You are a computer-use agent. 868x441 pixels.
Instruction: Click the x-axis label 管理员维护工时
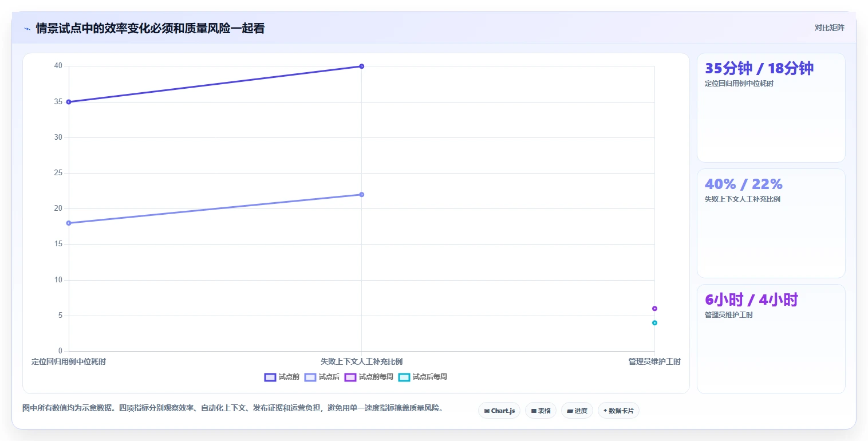tap(654, 362)
